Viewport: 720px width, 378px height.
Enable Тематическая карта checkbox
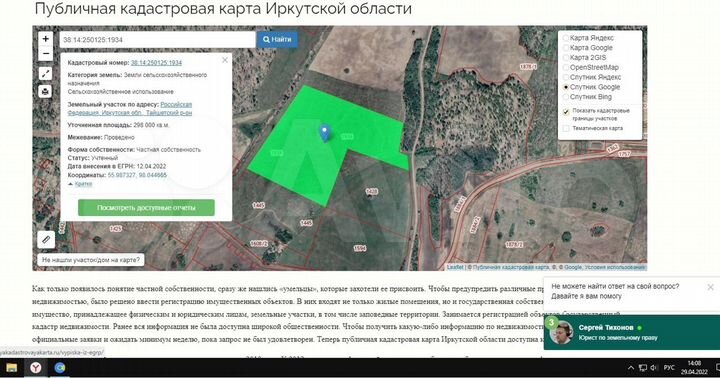tap(566, 129)
